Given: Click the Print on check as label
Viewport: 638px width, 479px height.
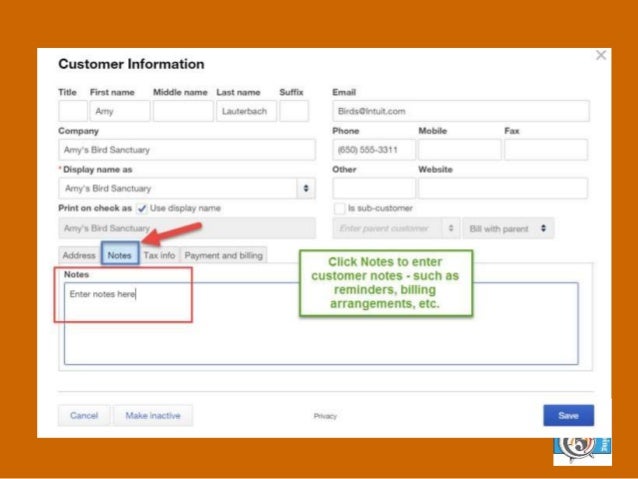Looking at the screenshot, I should 95,208.
